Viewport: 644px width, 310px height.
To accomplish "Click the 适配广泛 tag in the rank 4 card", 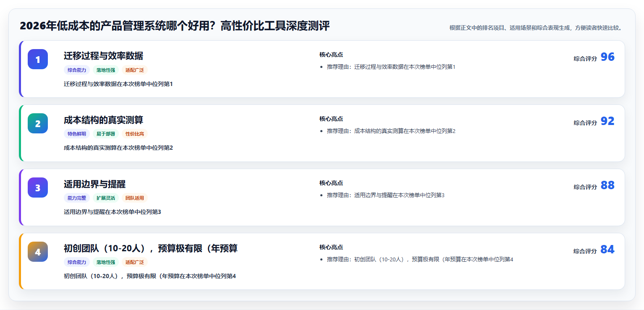I will click(x=135, y=262).
